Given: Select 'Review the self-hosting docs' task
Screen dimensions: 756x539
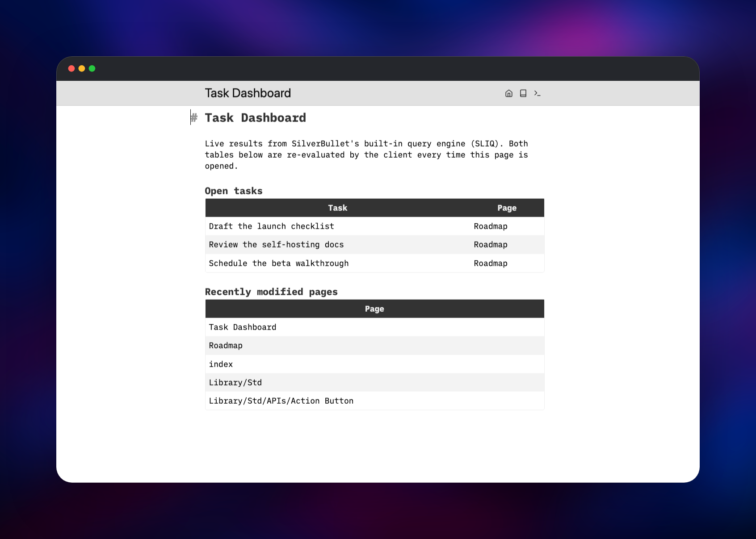Looking at the screenshot, I should pyautogui.click(x=276, y=245).
